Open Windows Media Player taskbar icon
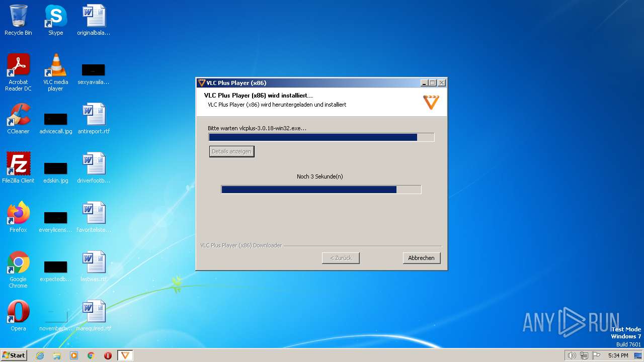 (x=74, y=355)
